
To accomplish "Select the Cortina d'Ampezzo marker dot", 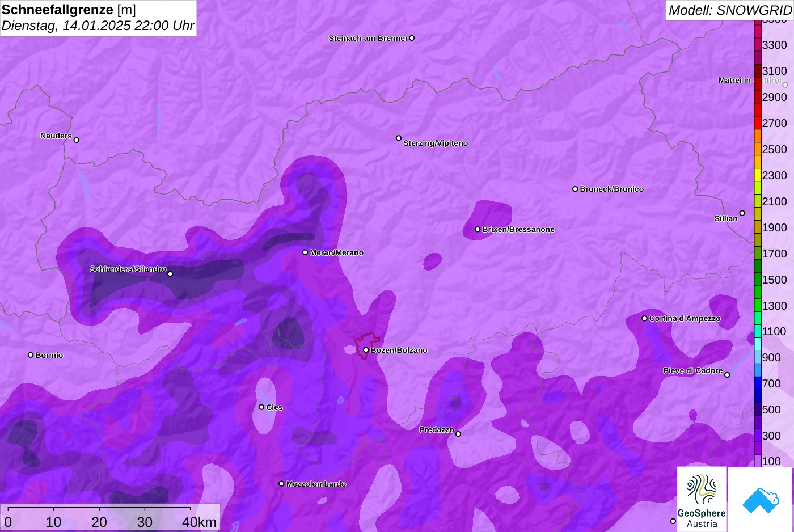I will (x=644, y=318).
